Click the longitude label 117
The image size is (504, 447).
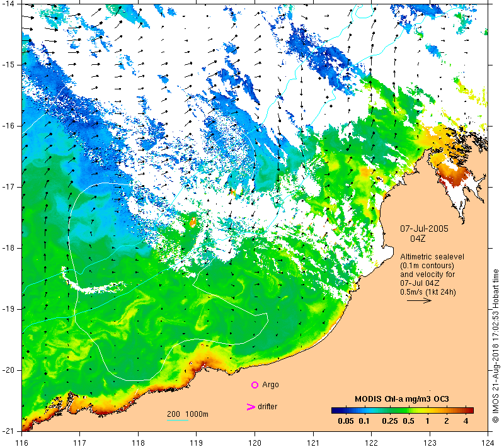click(80, 443)
